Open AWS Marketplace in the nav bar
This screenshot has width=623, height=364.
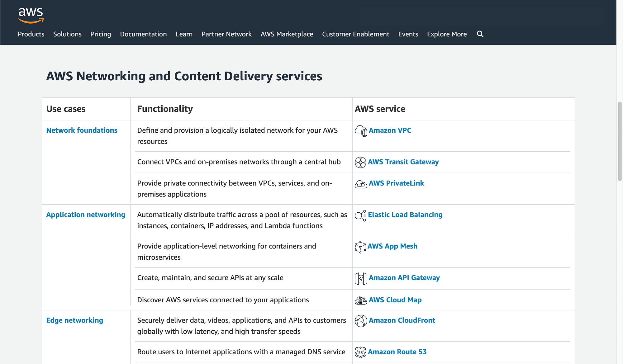point(287,34)
